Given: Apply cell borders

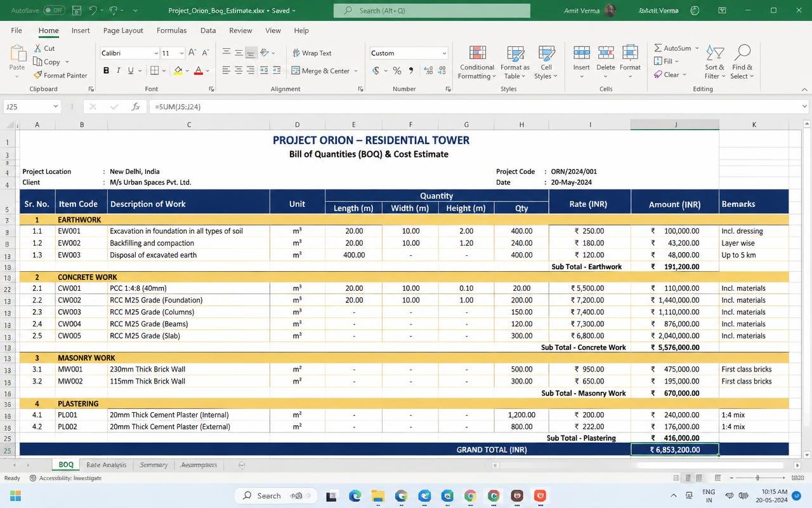Looking at the screenshot, I should 154,70.
